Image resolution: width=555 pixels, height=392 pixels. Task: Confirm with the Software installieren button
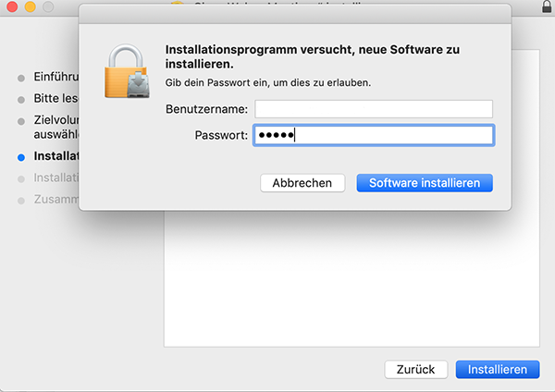click(425, 183)
